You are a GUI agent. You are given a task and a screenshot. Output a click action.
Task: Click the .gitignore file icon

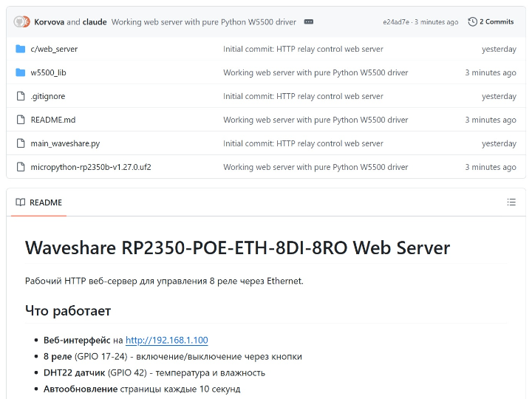click(21, 96)
